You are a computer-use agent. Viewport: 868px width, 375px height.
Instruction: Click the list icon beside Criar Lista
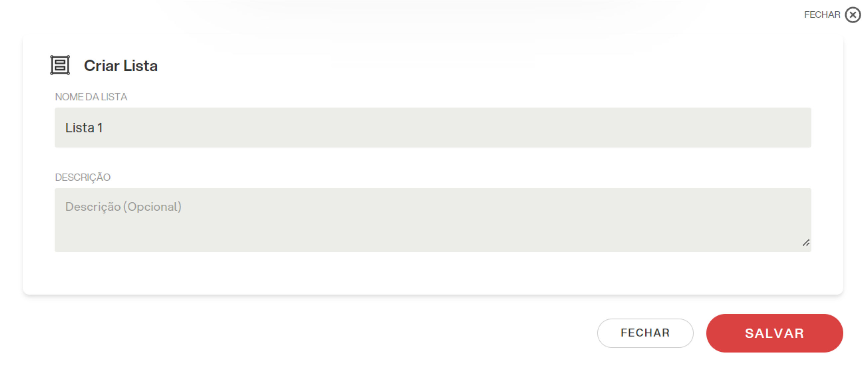pyautogui.click(x=60, y=65)
